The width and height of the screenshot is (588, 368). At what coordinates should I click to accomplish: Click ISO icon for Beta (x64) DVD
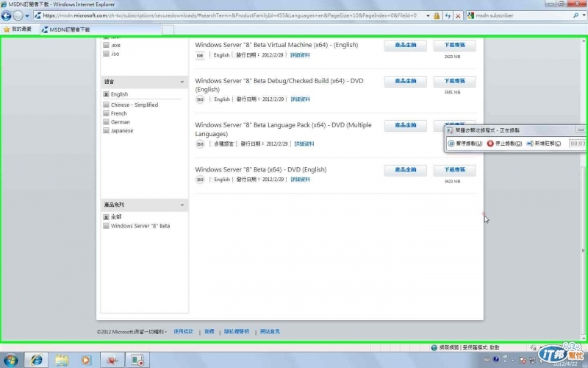point(200,180)
